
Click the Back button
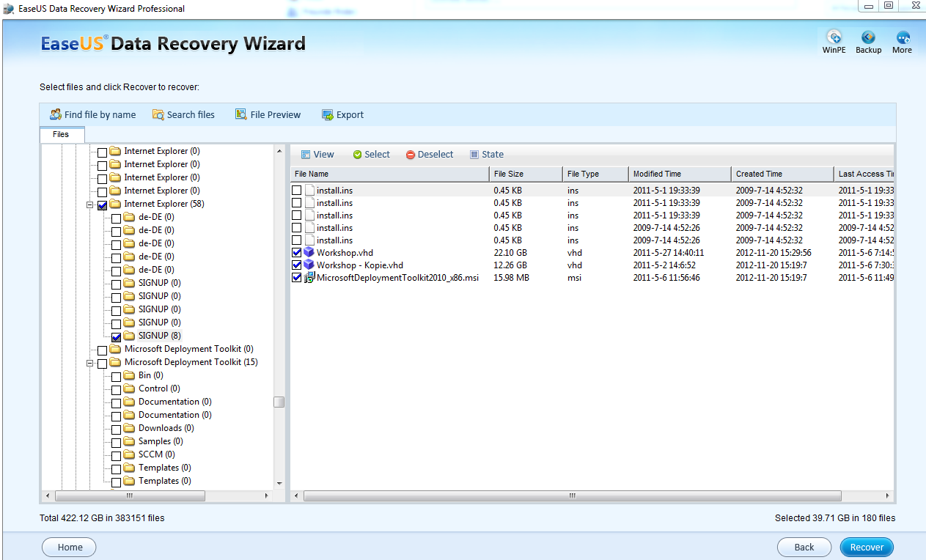(x=804, y=547)
